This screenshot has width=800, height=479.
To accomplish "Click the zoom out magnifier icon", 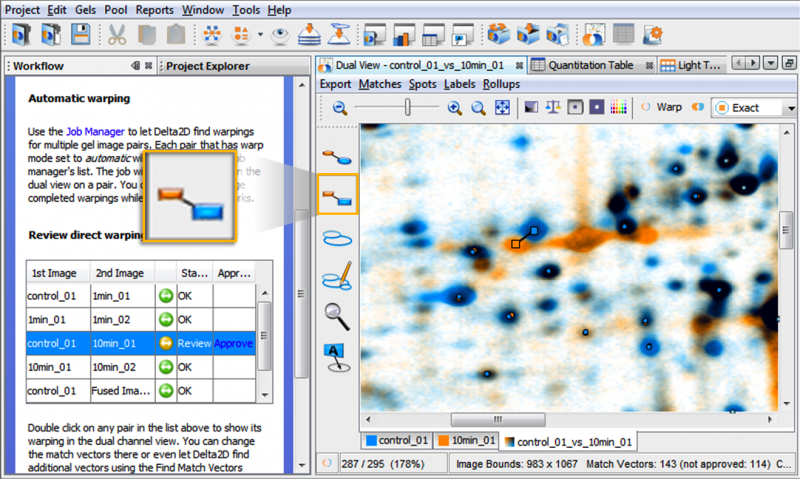I will [x=340, y=107].
